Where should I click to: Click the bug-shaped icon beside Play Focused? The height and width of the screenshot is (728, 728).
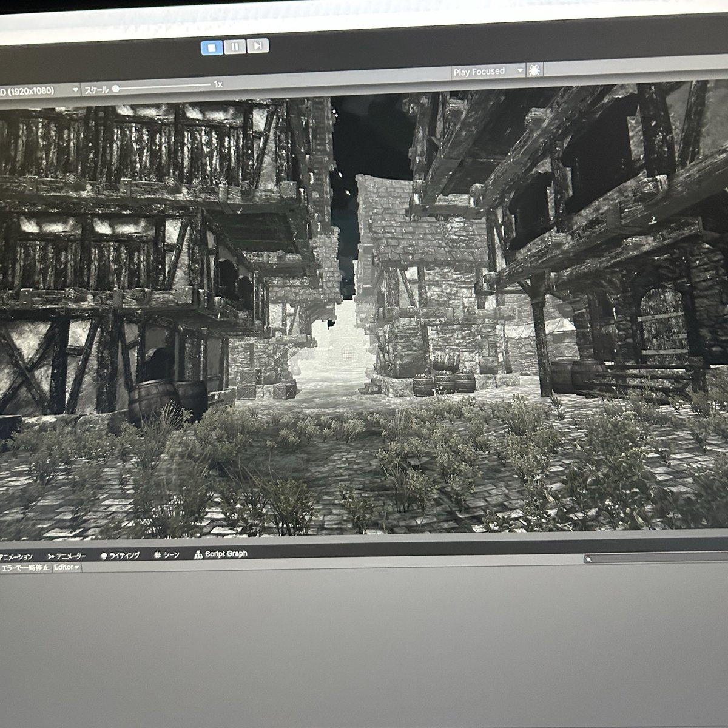coord(534,70)
